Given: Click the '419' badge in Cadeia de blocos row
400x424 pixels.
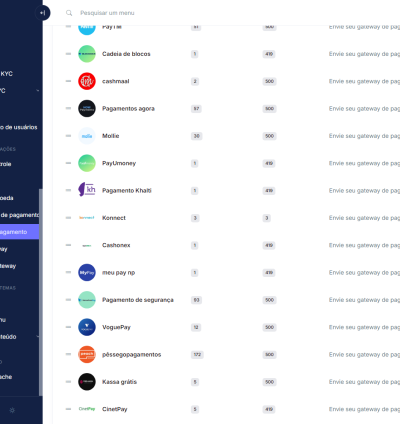Looking at the screenshot, I should [269, 54].
